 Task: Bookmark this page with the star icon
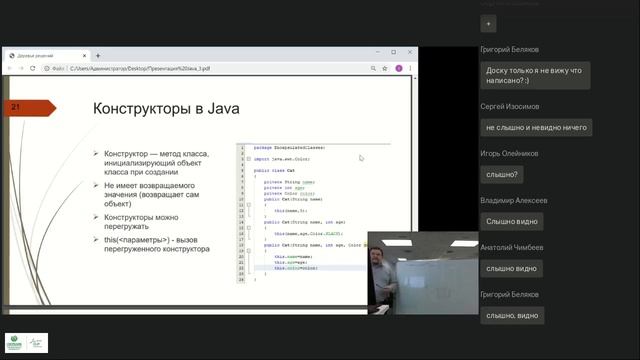(x=384, y=68)
